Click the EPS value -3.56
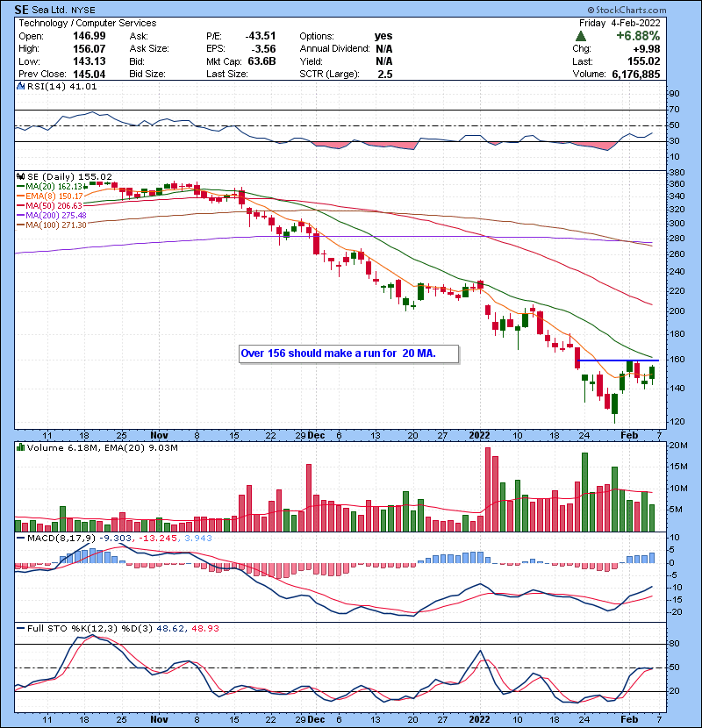Screen dimensions: 702x728 (263, 49)
